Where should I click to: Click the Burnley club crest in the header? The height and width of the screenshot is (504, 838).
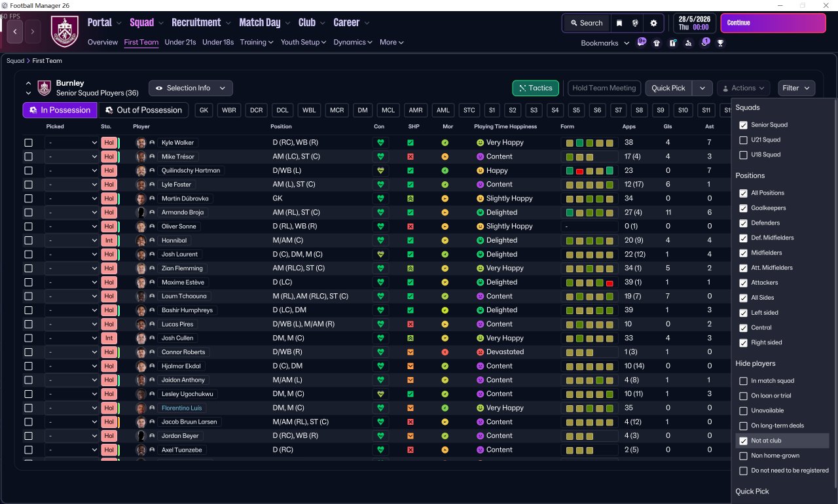coord(64,31)
